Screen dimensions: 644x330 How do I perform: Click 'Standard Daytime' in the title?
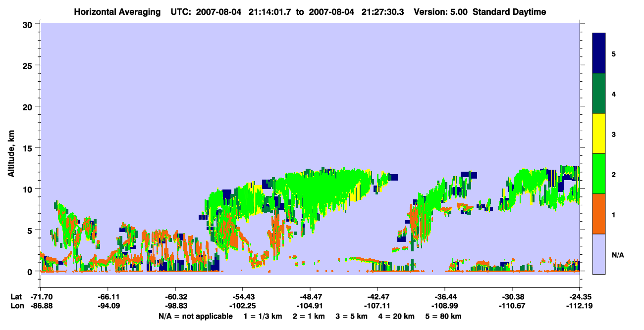pos(509,12)
